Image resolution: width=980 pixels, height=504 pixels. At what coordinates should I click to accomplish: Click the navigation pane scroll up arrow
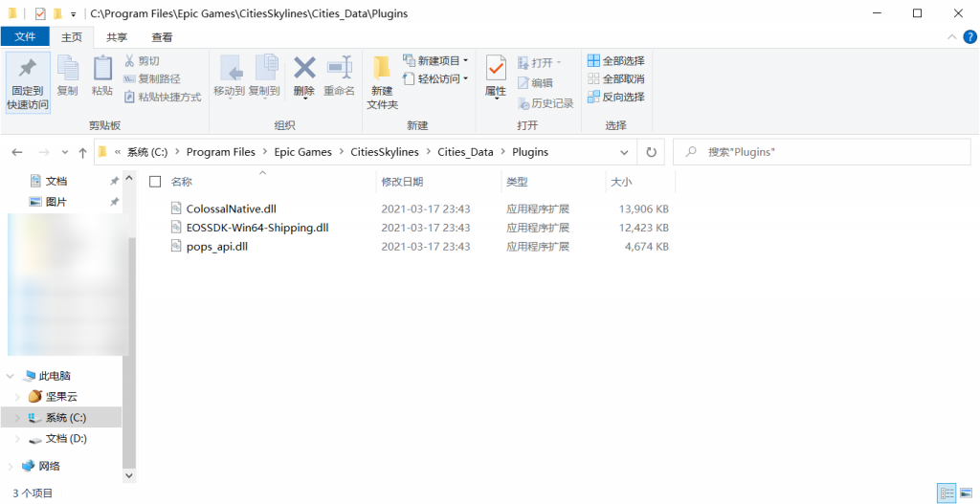129,178
